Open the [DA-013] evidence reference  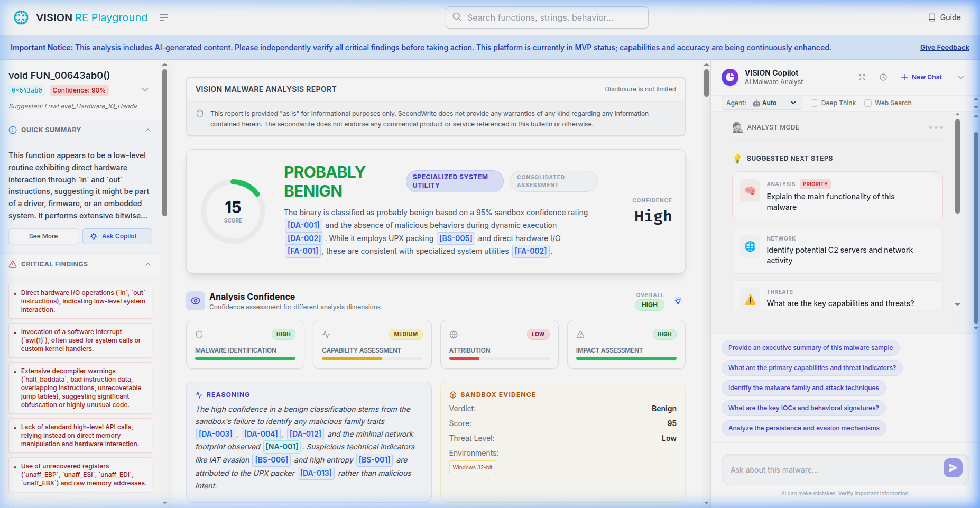[316, 473]
